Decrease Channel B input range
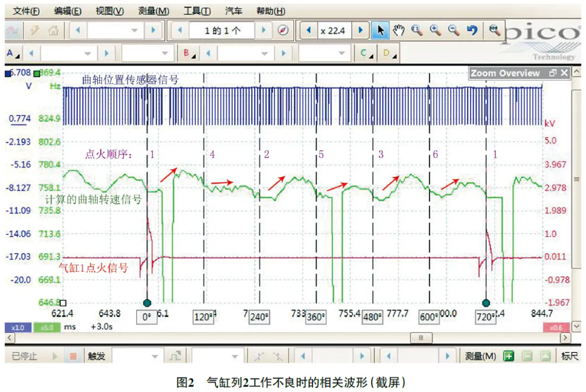Screen dimensions: 586x392 [x=208, y=53]
